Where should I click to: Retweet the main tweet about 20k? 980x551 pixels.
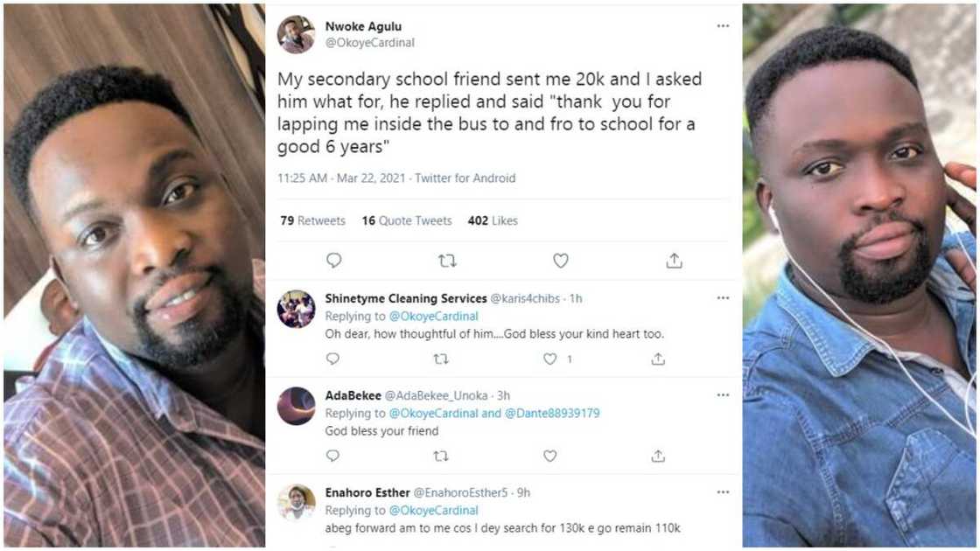pos(447,261)
